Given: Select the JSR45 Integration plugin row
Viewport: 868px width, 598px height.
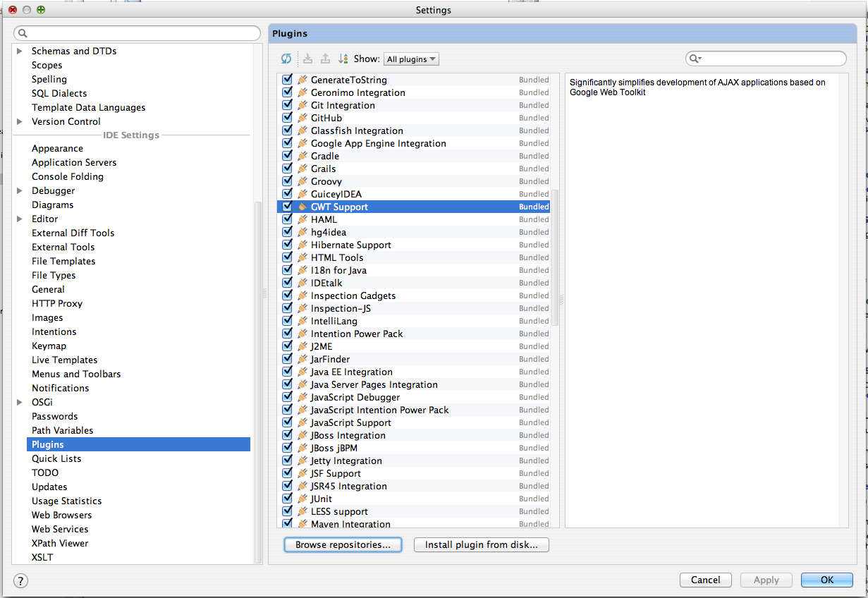Looking at the screenshot, I should (414, 486).
